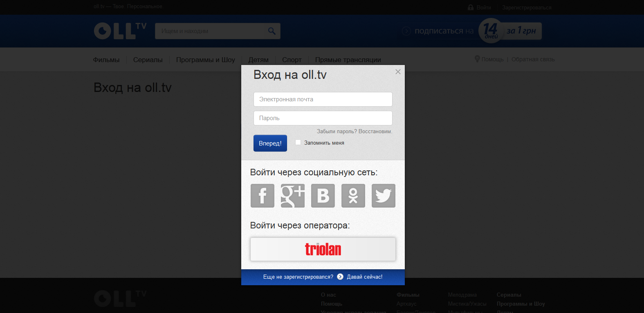Click footer Сериалы link
The image size is (644, 313).
coord(509,295)
